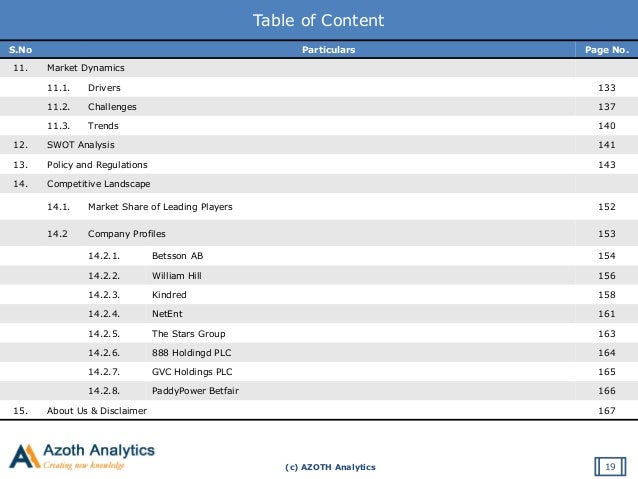
Task: Click page number 154 for Betsson AB
Action: 607,256
